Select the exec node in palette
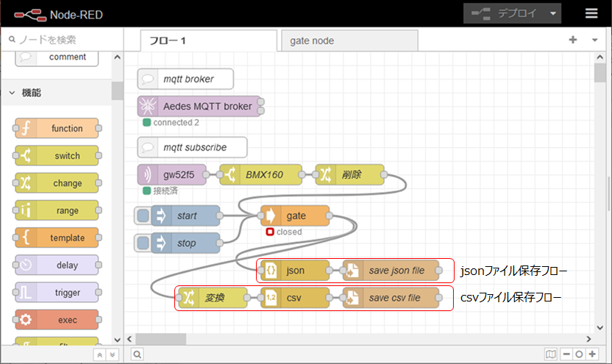The height and width of the screenshot is (364, 612). click(x=57, y=320)
